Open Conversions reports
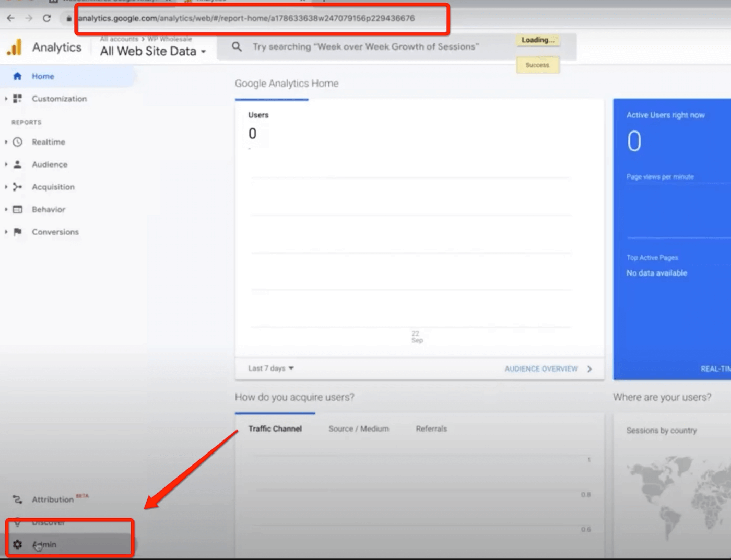 point(55,232)
